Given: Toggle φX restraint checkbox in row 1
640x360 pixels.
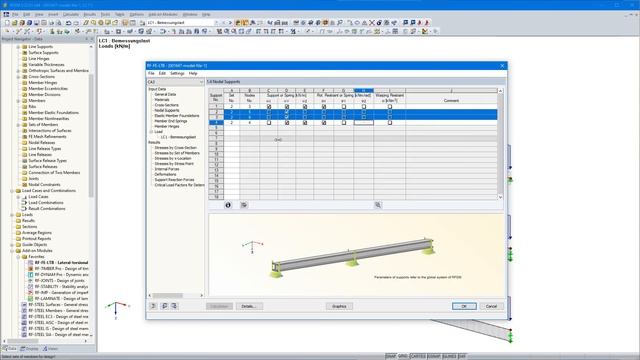Looking at the screenshot, I should 324,107.
